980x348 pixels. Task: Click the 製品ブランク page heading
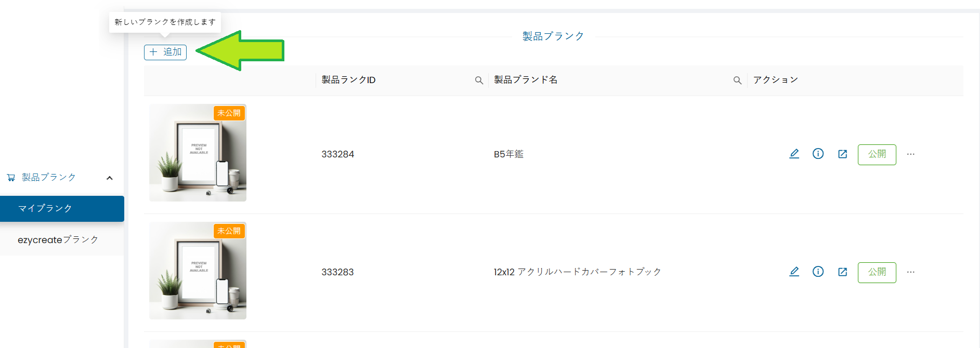tap(553, 36)
